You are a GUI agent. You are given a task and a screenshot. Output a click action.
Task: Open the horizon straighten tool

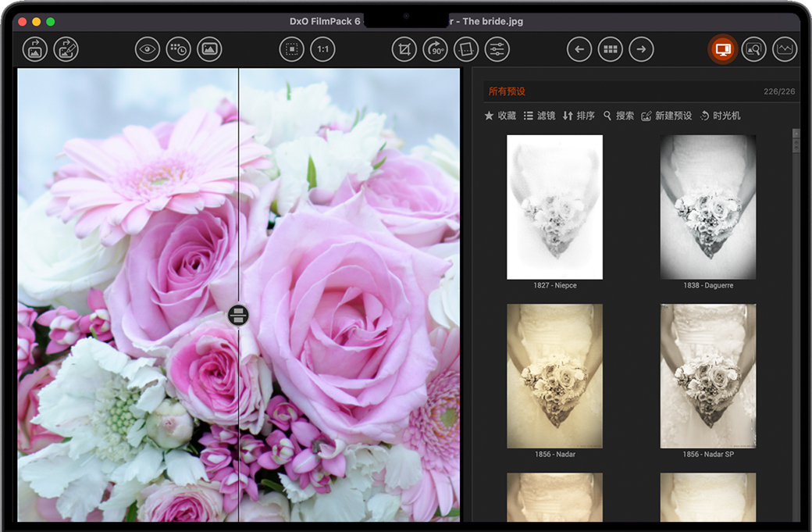466,50
